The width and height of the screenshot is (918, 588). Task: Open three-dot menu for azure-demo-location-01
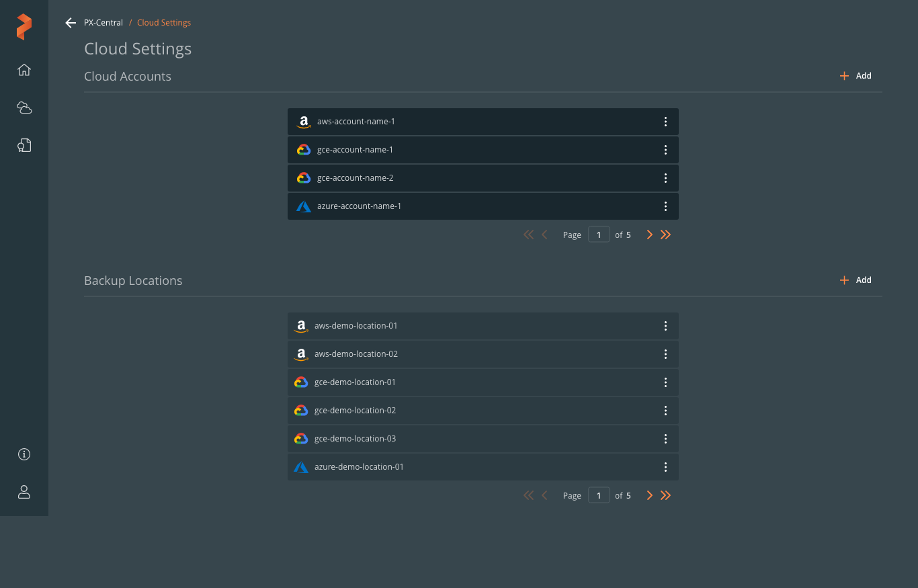pos(665,467)
